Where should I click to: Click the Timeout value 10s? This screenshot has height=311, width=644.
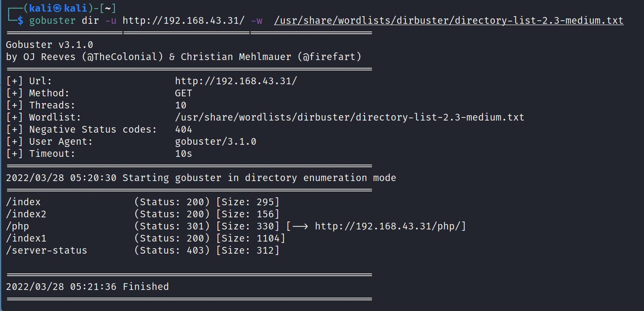pos(183,154)
